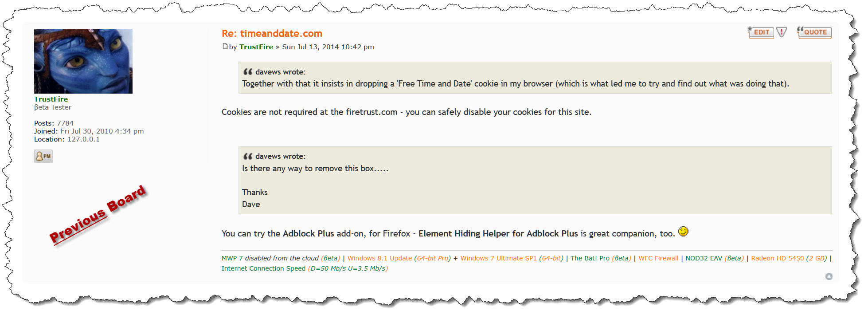Click the small post icon before 'by'

(x=225, y=47)
